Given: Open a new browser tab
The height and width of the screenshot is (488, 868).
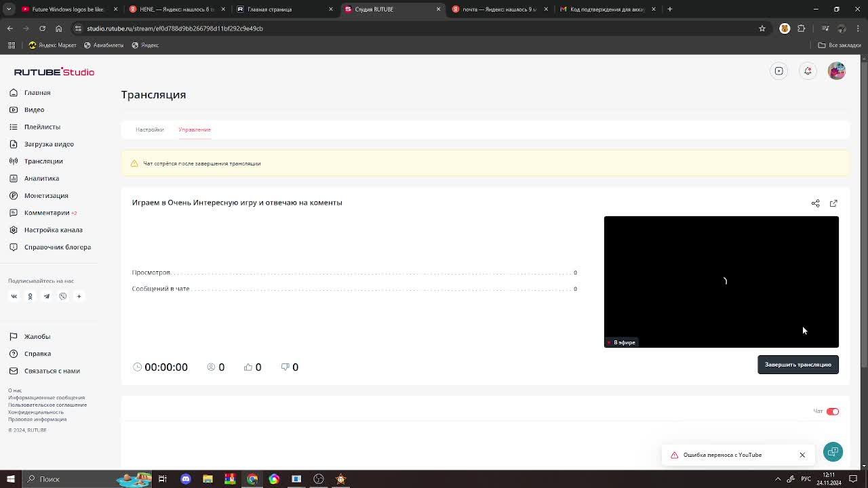Looking at the screenshot, I should click(670, 9).
